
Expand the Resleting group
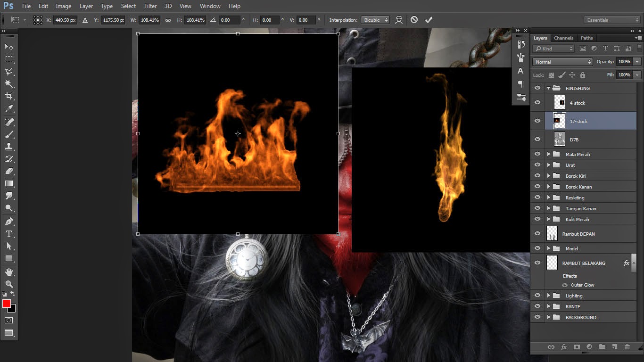click(548, 197)
